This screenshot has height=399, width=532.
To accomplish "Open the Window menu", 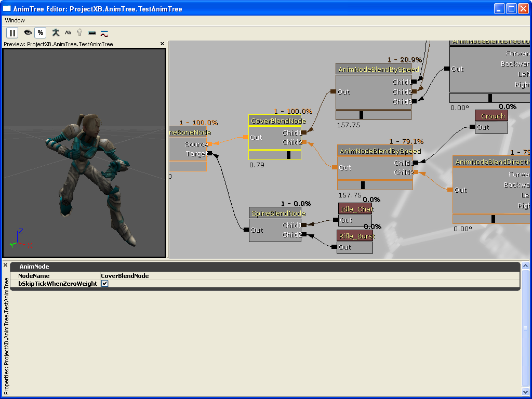I will (15, 20).
